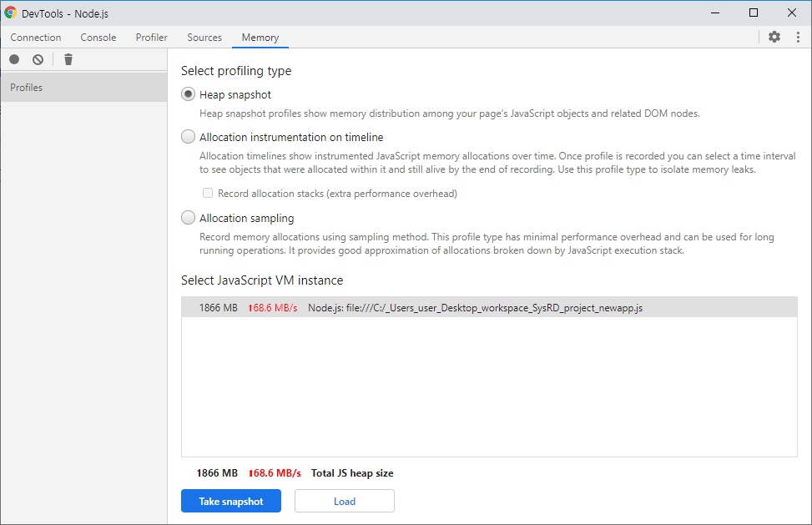Screen dimensions: 812x525
Task: Select Heap snapshot radio button
Action: coord(188,94)
